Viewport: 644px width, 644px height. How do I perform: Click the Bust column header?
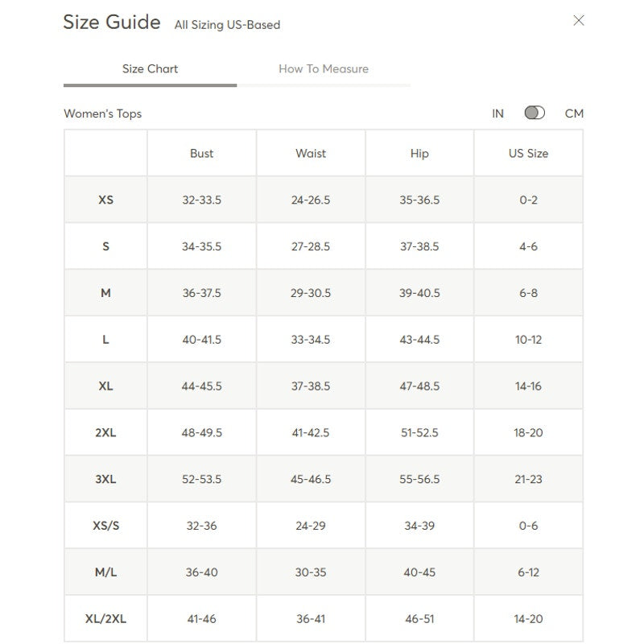click(202, 153)
